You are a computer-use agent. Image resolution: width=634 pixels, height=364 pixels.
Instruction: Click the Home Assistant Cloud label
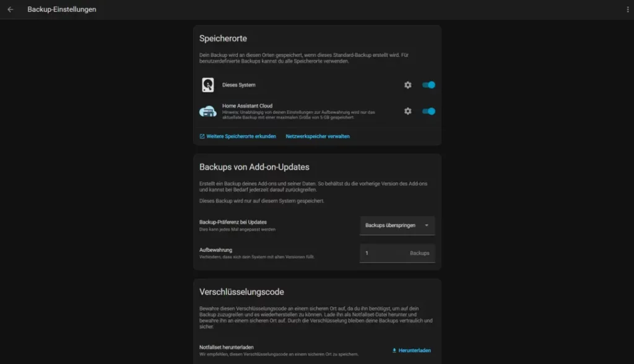pos(247,106)
